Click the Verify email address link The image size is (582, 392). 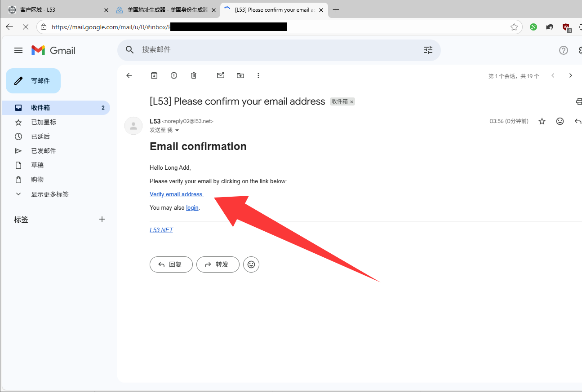click(x=177, y=194)
